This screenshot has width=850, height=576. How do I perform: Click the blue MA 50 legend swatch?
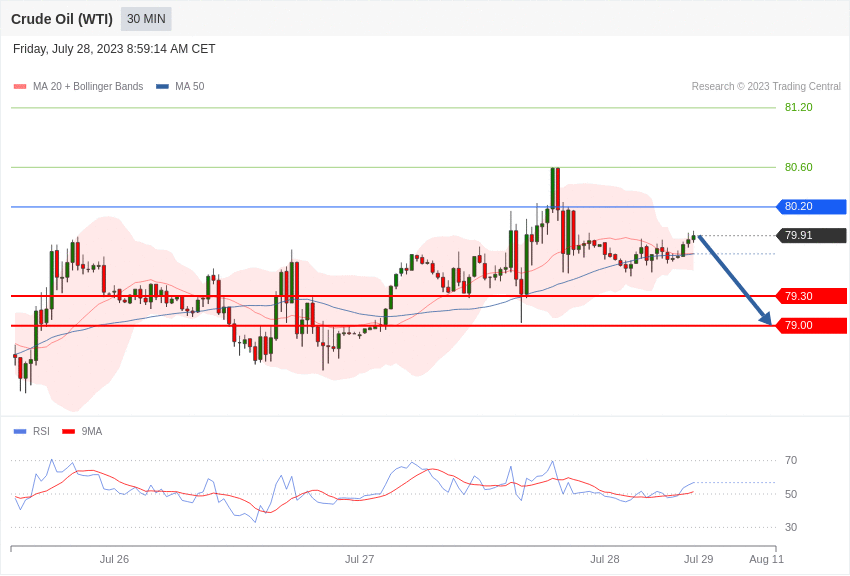pyautogui.click(x=162, y=86)
